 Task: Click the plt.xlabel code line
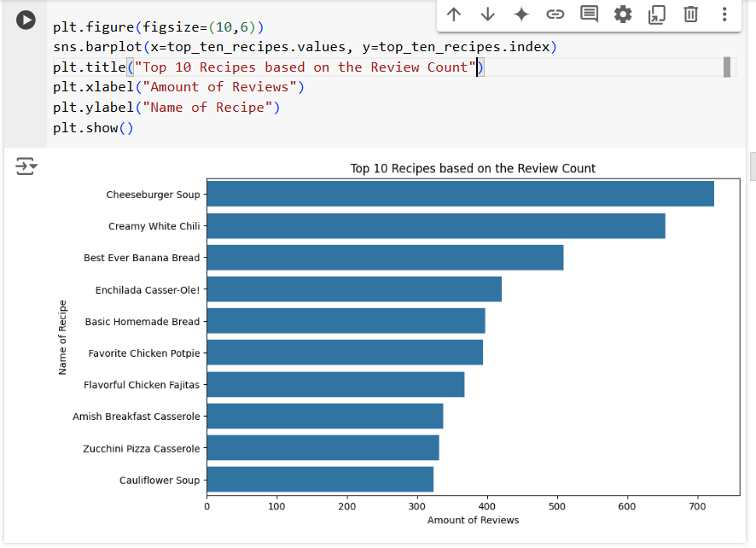(x=178, y=87)
